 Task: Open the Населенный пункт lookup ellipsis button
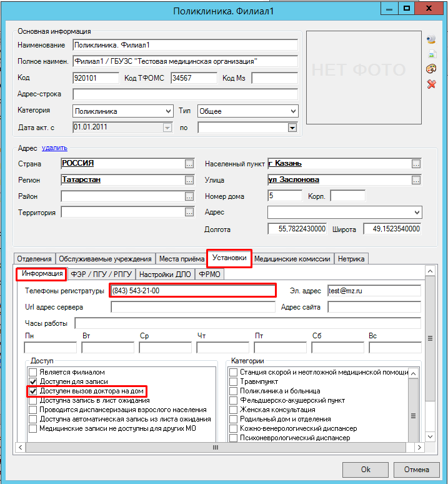click(x=416, y=164)
